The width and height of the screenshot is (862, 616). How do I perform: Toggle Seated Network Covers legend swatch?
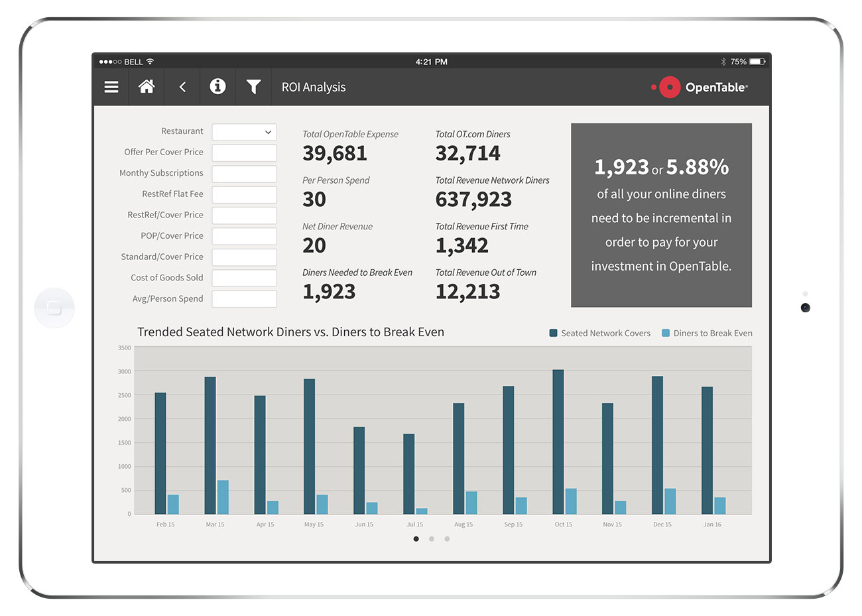[x=553, y=333]
